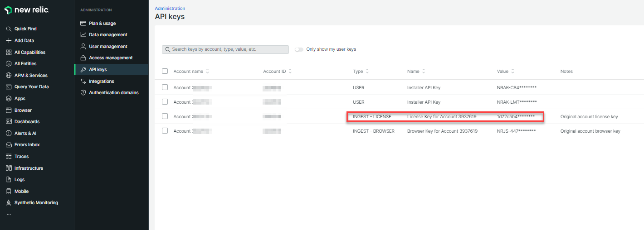Click the Notes column header

[x=566, y=72]
